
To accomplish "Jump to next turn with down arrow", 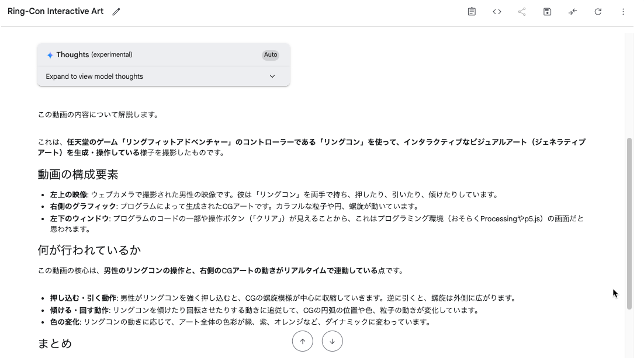I will click(333, 341).
